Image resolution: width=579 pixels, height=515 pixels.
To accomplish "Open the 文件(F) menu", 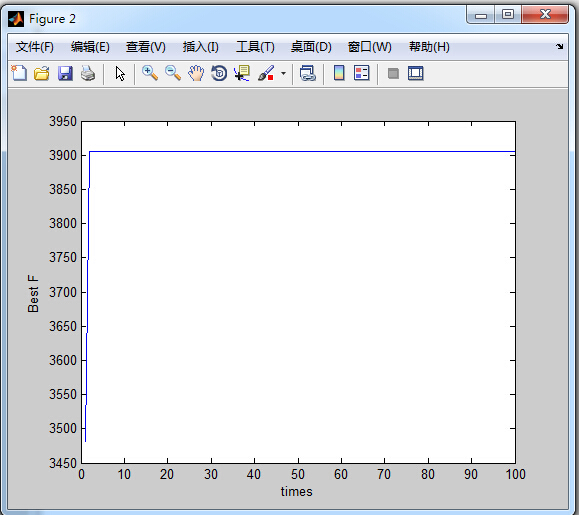I will 35,47.
